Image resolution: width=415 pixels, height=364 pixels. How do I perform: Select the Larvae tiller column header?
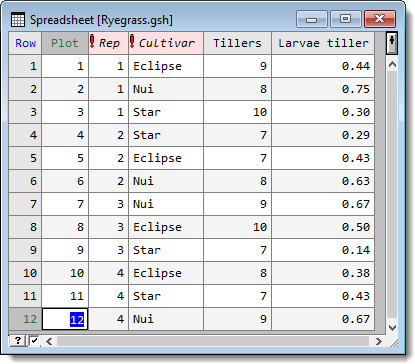pyautogui.click(x=323, y=43)
